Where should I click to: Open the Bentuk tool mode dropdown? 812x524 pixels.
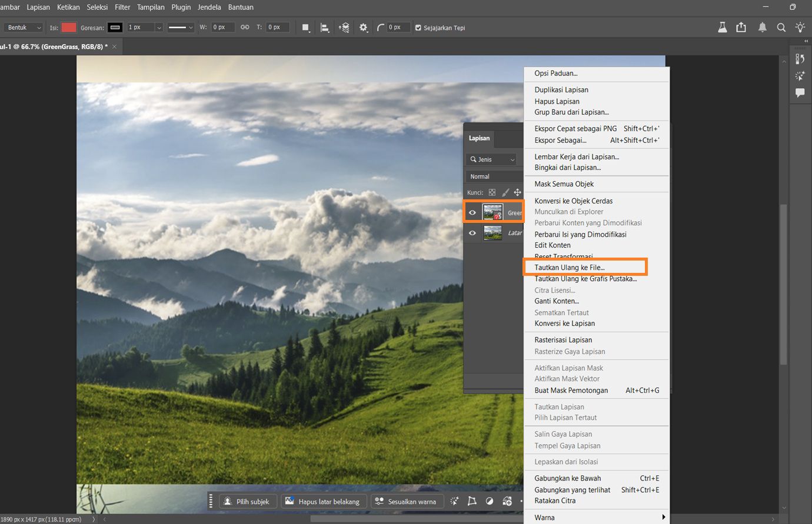point(24,28)
